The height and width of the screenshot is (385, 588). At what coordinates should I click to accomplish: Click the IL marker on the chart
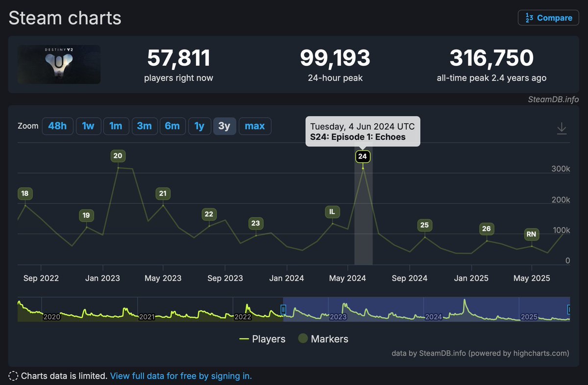tap(332, 212)
